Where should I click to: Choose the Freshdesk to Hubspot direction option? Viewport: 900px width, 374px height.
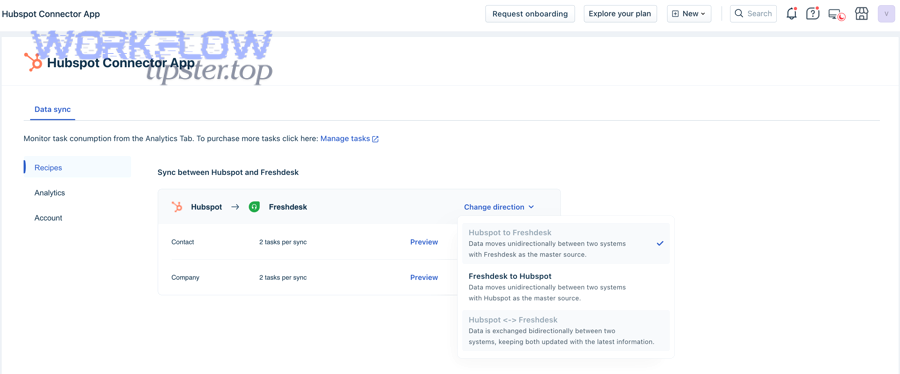(566, 287)
